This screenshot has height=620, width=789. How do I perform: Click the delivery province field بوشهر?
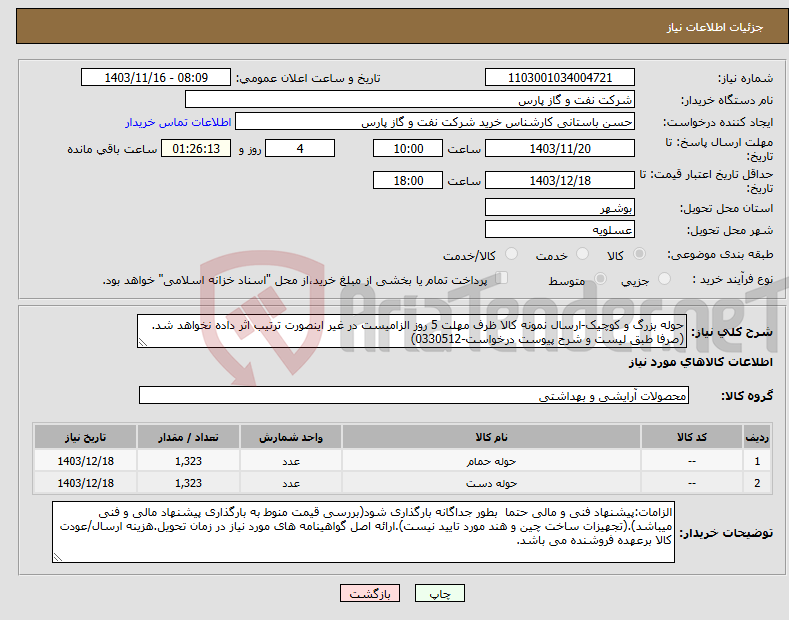pos(560,207)
